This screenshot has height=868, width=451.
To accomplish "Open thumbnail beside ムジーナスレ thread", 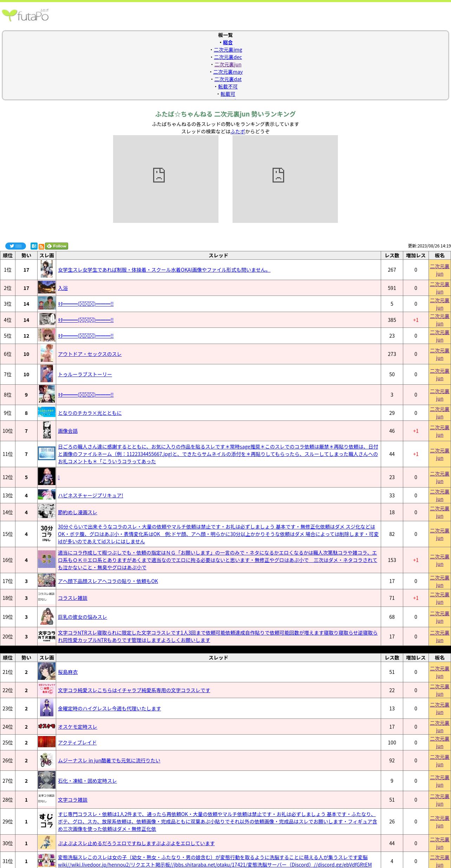I will 47,760.
